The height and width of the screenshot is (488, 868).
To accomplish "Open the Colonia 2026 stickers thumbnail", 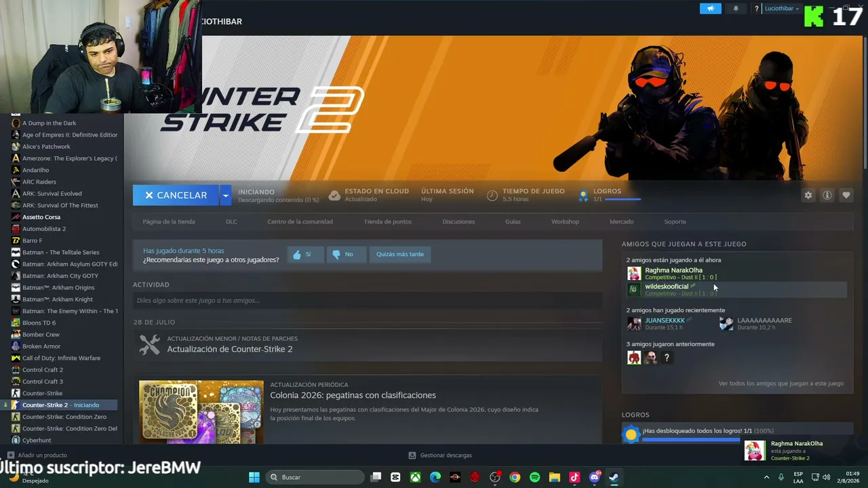I will click(x=201, y=412).
